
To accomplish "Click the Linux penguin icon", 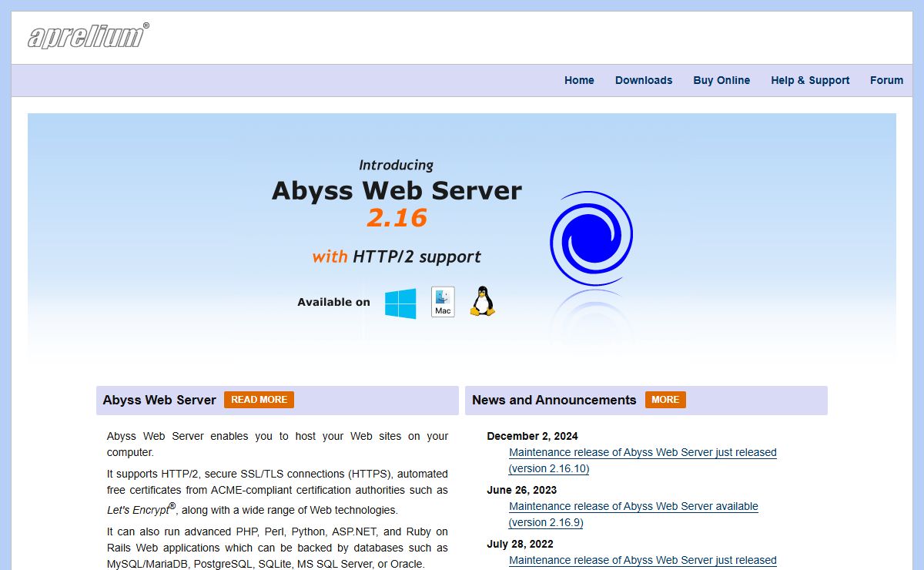I will (483, 301).
